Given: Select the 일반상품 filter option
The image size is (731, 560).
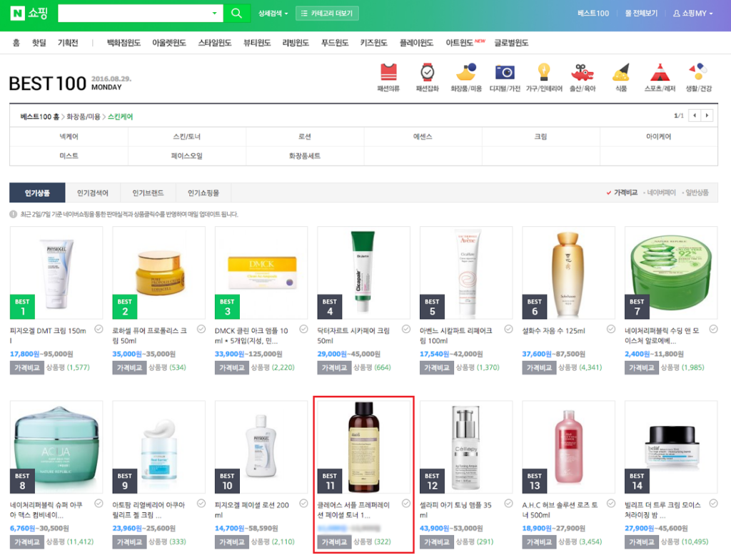Looking at the screenshot, I should (695, 193).
